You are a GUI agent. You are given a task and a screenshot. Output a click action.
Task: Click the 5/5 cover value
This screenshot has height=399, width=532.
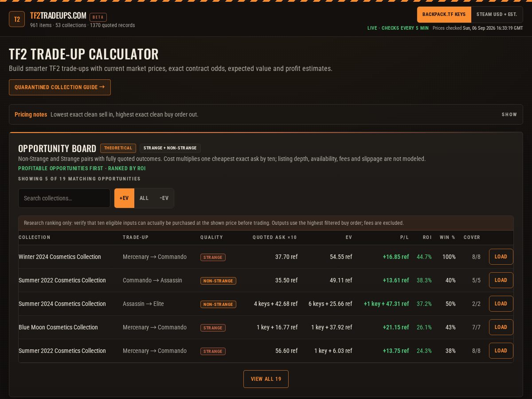476,280
